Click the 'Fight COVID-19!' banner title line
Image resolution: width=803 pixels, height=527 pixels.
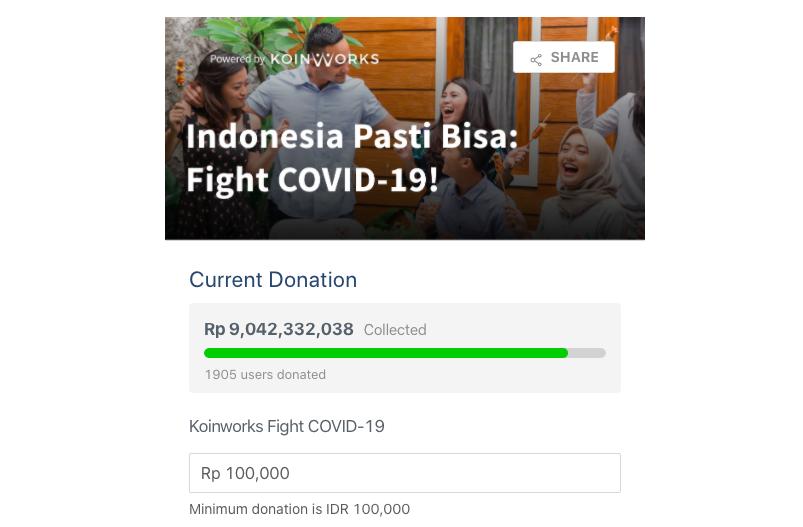click(312, 180)
